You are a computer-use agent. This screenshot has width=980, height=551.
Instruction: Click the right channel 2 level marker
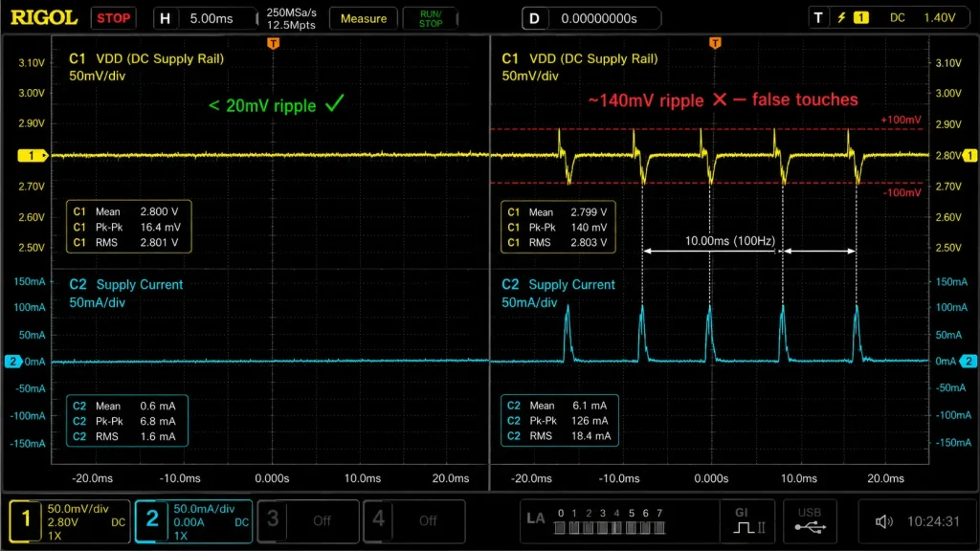969,361
